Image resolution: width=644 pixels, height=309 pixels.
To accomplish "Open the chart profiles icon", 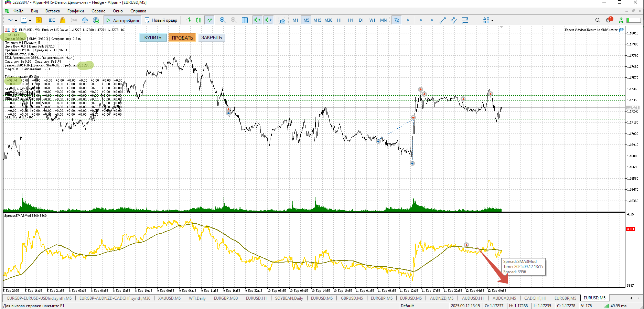I will point(24,20).
